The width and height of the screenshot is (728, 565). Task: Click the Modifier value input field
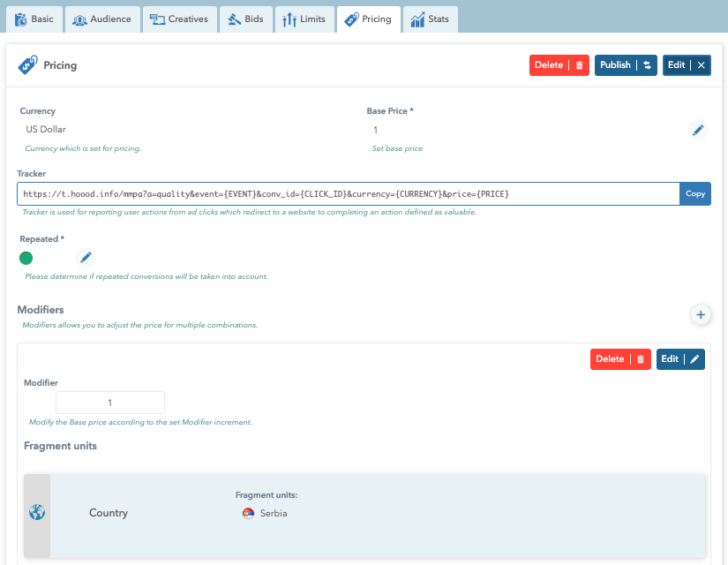(x=110, y=403)
